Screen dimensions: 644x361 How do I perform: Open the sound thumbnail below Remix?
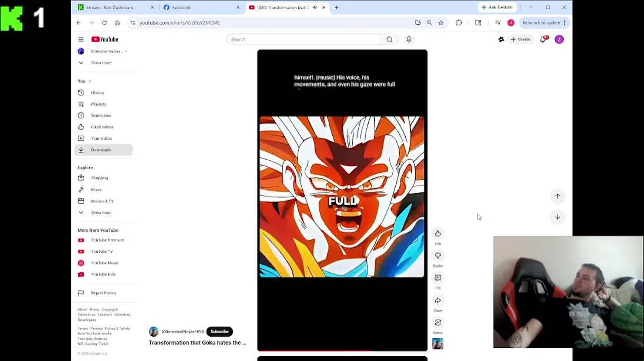438,344
